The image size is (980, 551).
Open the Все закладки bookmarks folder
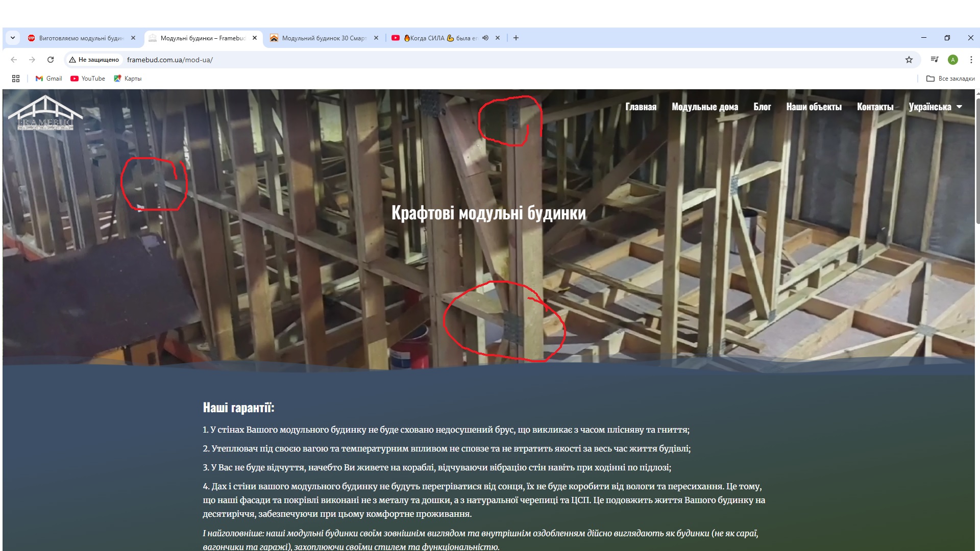pyautogui.click(x=950, y=79)
